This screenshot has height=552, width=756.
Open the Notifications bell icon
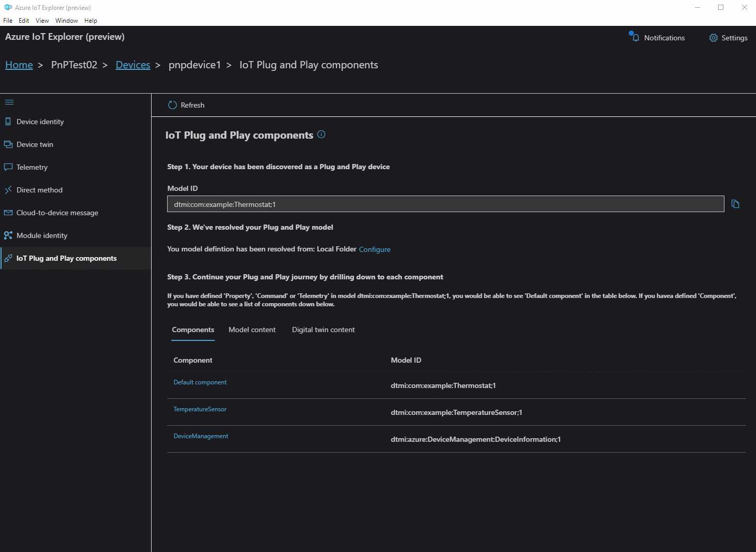point(635,37)
